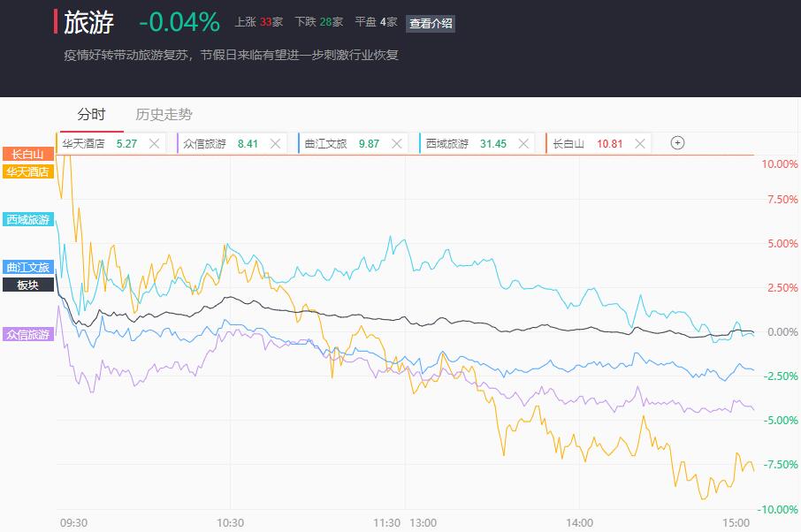Close the 长白山 stock chip
Viewport: 801px width, 532px height.
pos(639,143)
